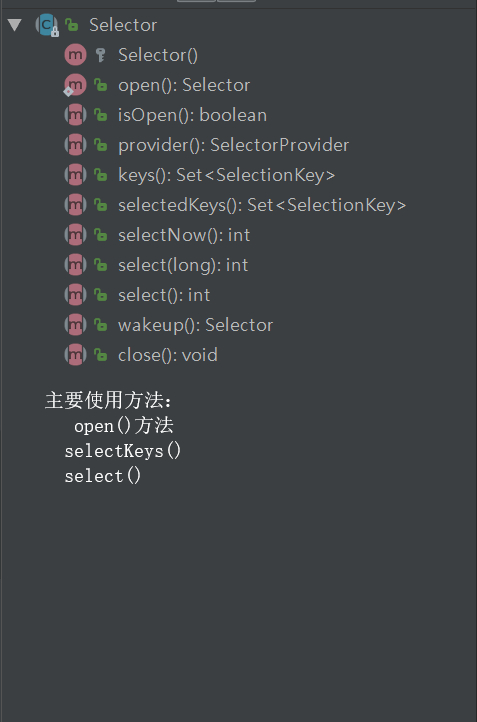Click the static method icon for open()
This screenshot has width=477, height=722.
pyautogui.click(x=75, y=85)
